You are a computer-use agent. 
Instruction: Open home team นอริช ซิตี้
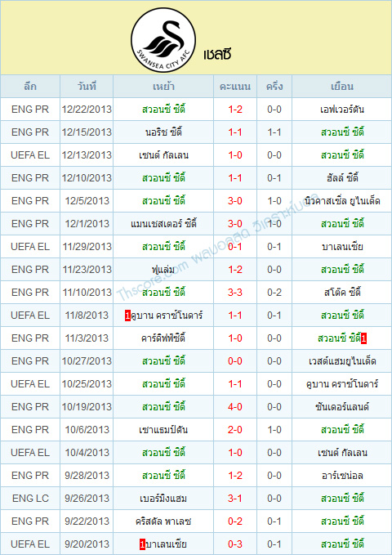pos(163,132)
